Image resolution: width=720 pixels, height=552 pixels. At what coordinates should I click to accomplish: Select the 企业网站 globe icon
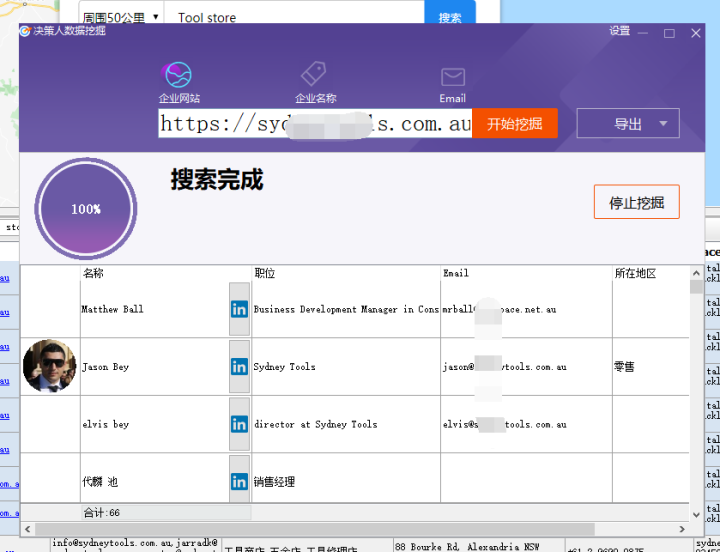coord(178,75)
